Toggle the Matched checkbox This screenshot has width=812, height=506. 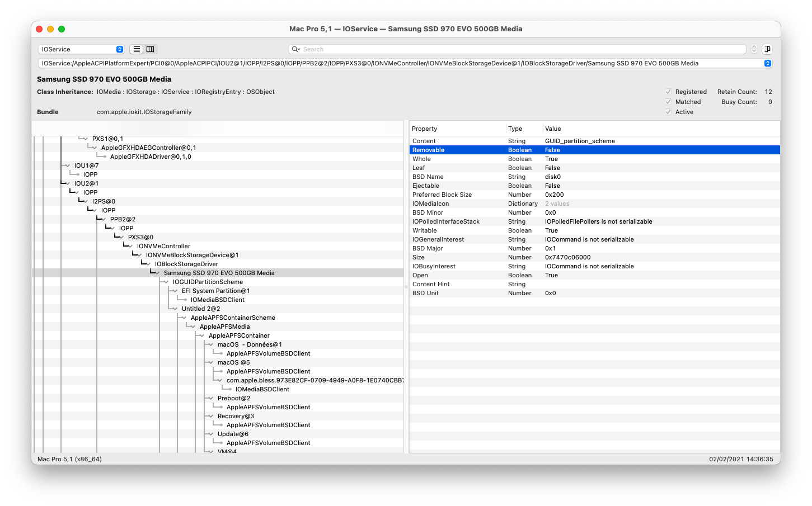668,102
